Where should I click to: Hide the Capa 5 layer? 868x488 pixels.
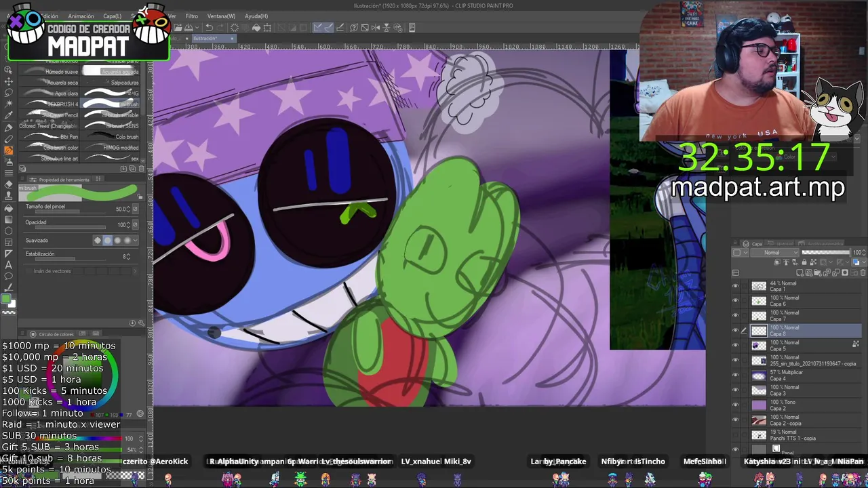click(x=736, y=346)
